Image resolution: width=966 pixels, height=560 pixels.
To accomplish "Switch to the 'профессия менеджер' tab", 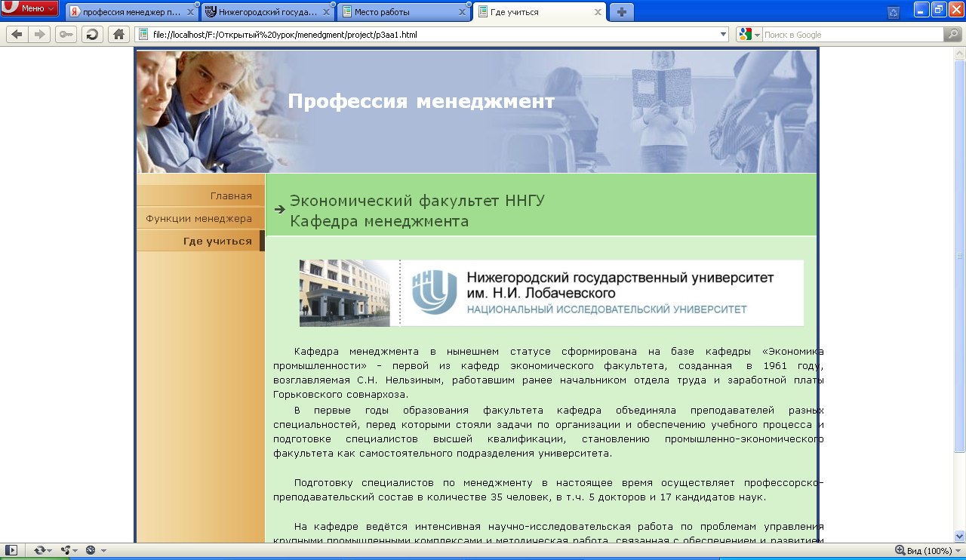I will click(x=131, y=12).
